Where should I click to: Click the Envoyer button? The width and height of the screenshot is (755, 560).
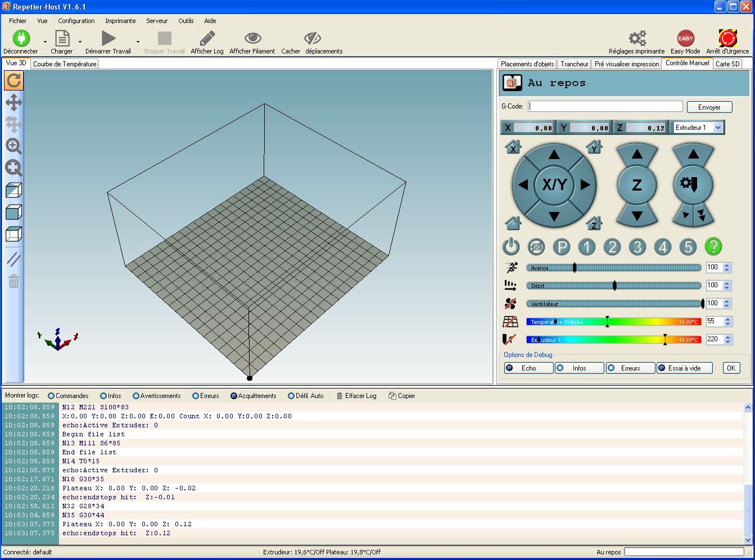tap(709, 107)
